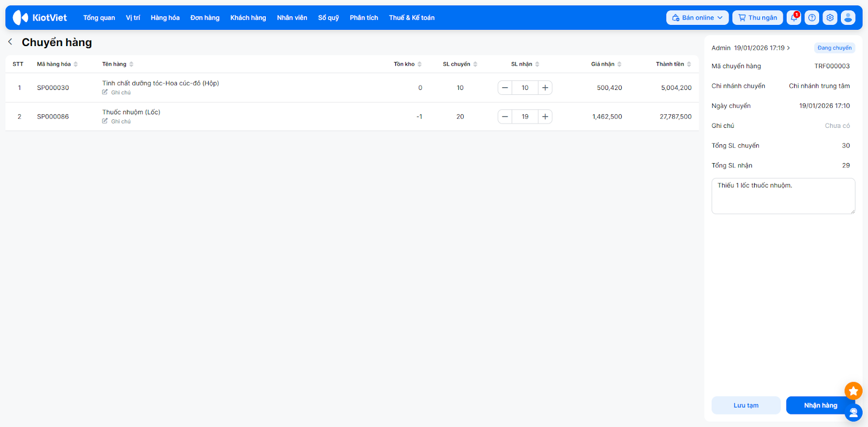The height and width of the screenshot is (427, 868).
Task: Click receive price 1,462,500
Action: 607,117
